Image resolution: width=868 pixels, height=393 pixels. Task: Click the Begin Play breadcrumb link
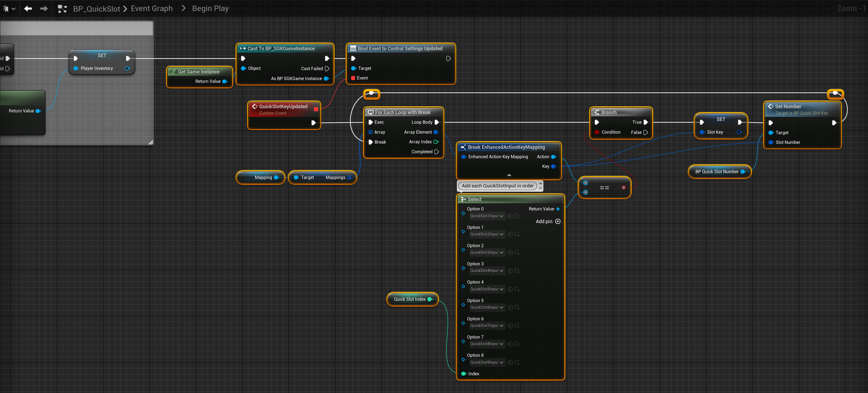click(x=210, y=9)
